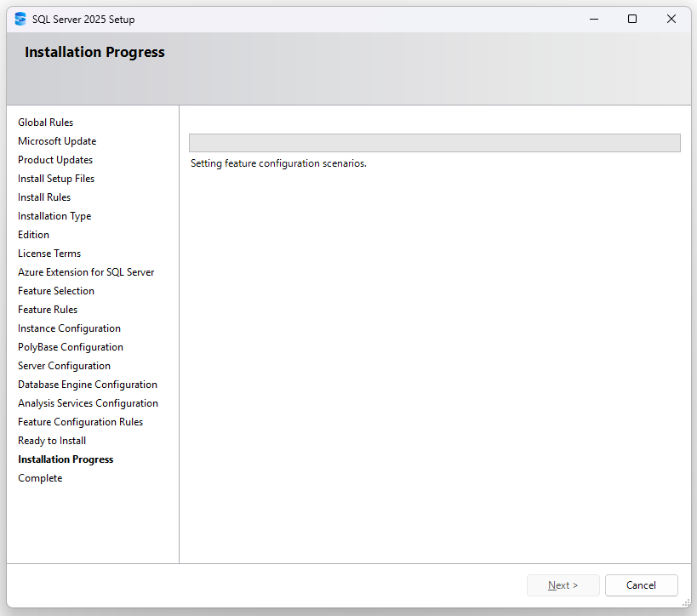Screen dimensions: 697x616
Task: Select the Edition step
Action: tap(33, 234)
